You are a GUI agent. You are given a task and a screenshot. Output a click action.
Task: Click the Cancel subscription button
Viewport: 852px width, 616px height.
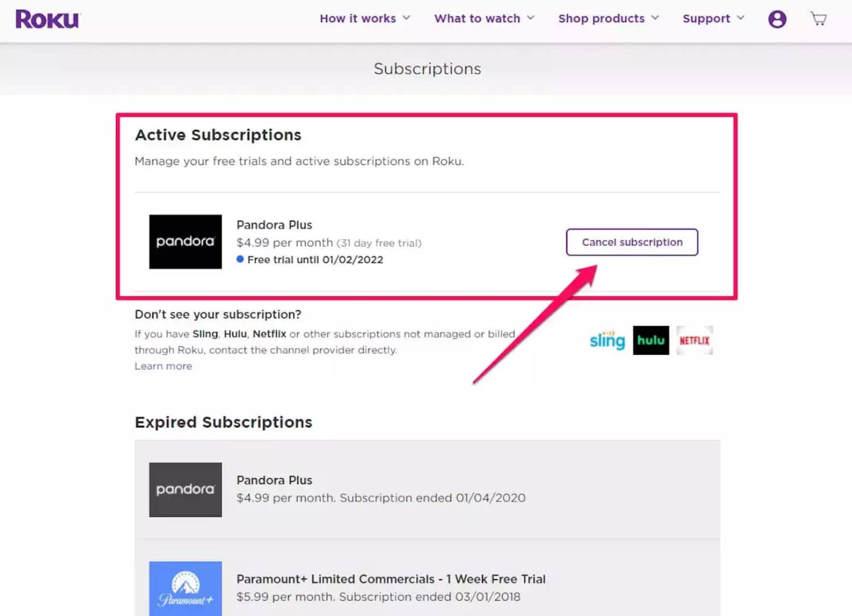tap(632, 242)
